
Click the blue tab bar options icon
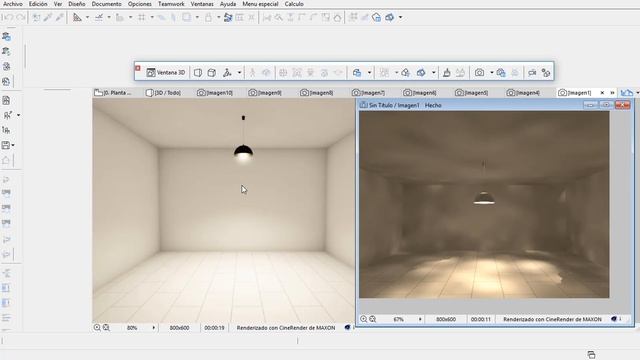[x=627, y=93]
